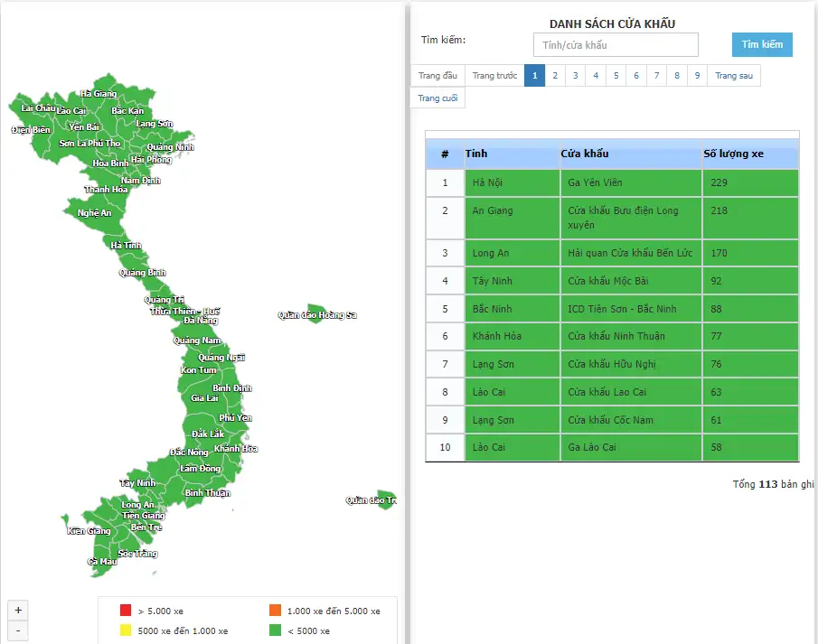The image size is (818, 644).
Task: Select page 1 in pagination
Action: point(535,76)
